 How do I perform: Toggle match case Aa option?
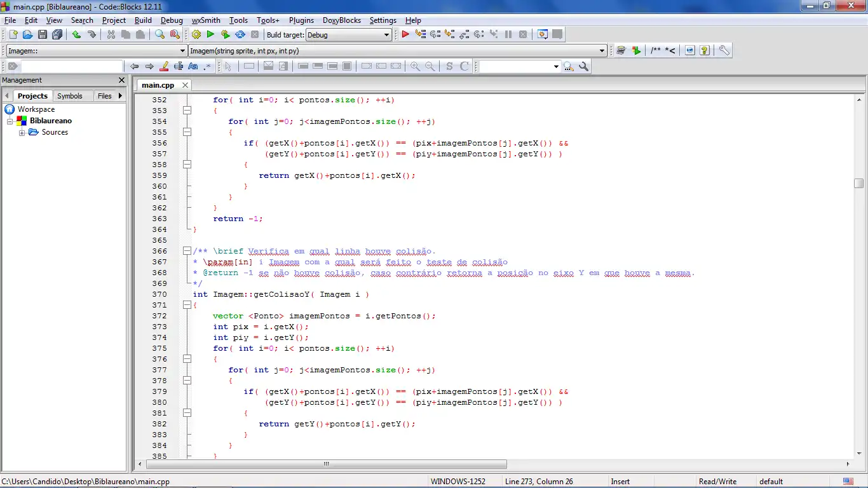[x=193, y=66]
